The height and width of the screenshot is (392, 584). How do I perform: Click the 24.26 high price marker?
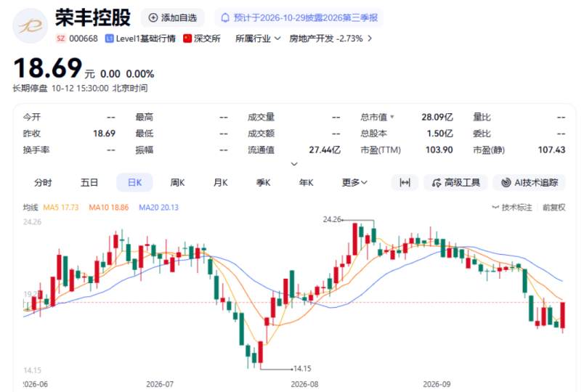332,220
